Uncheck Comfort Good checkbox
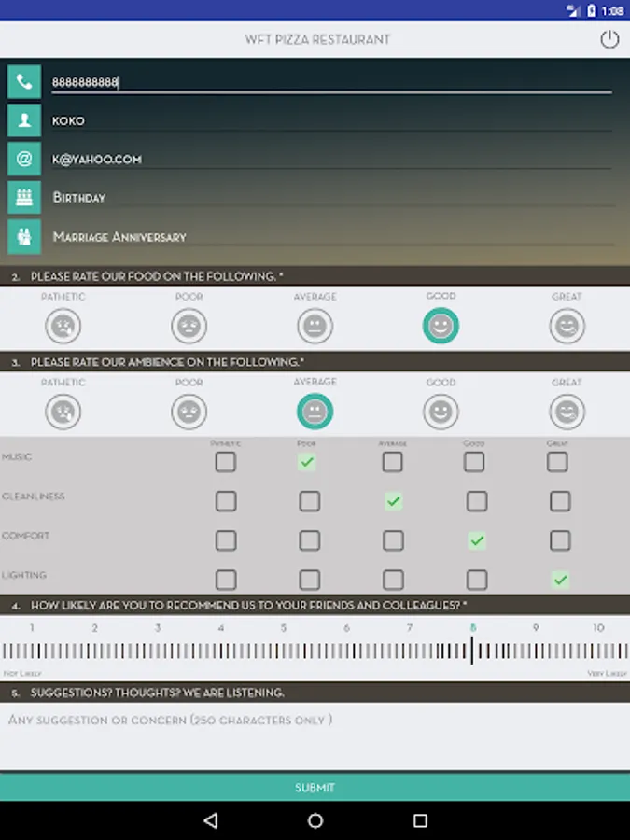This screenshot has height=840, width=630. point(477,540)
